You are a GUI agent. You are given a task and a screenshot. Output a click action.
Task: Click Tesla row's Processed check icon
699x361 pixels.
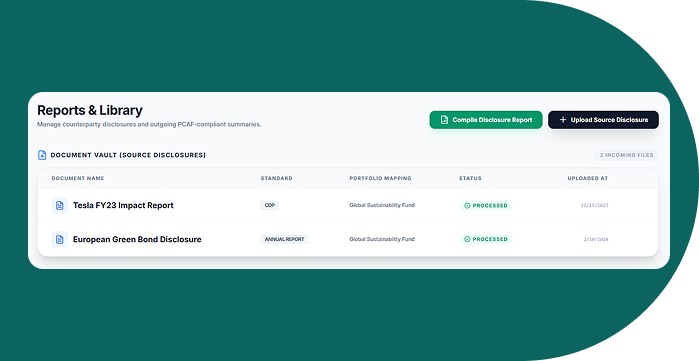[x=467, y=205]
